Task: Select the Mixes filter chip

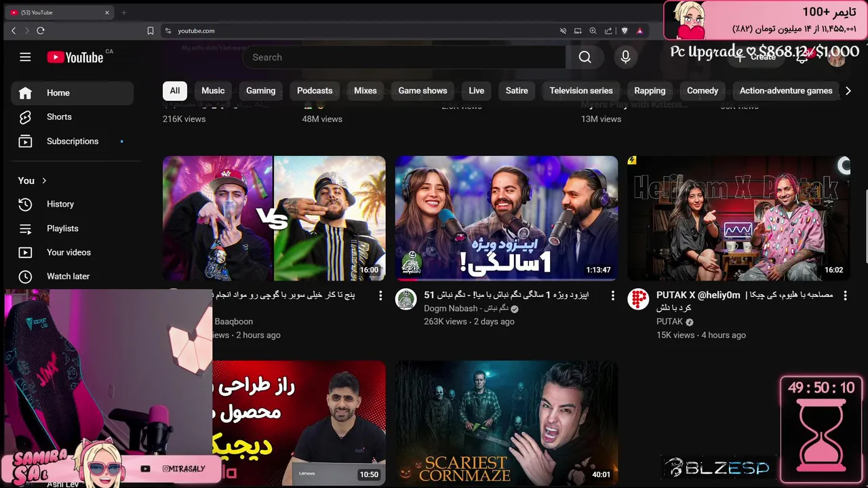Action: [365, 91]
